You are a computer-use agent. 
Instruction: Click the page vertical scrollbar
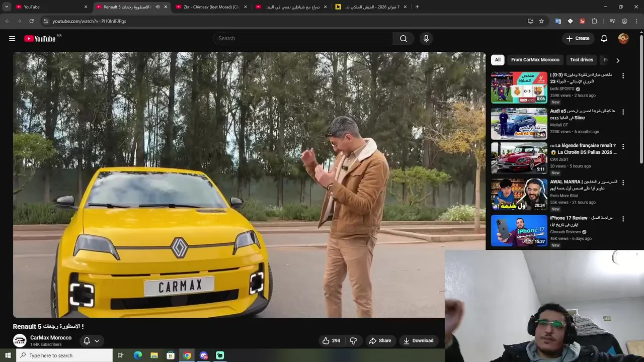click(641, 99)
